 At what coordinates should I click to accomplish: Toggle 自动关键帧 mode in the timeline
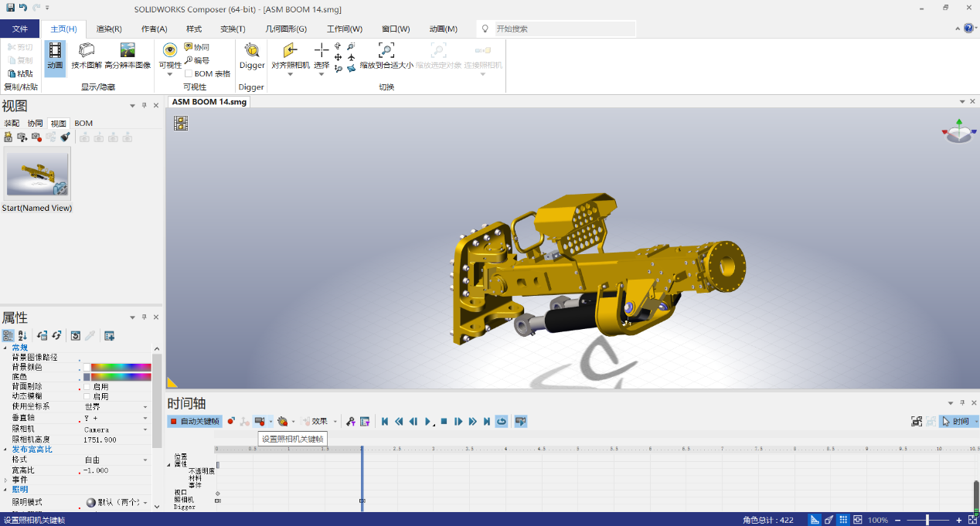point(195,421)
